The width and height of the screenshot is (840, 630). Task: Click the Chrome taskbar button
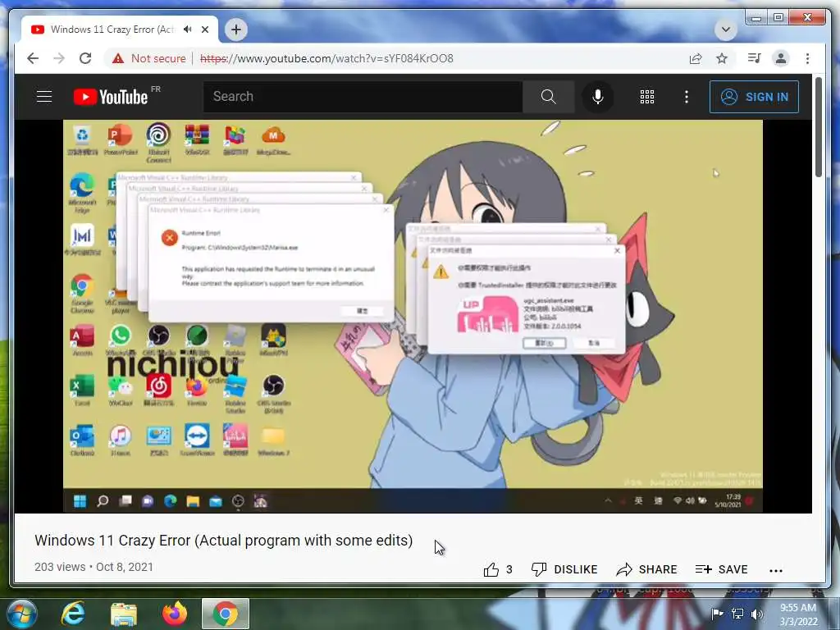[x=226, y=614]
